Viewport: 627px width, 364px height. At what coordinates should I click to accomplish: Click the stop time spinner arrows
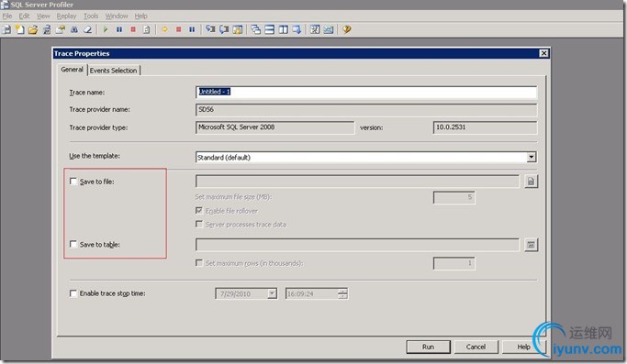[342, 293]
